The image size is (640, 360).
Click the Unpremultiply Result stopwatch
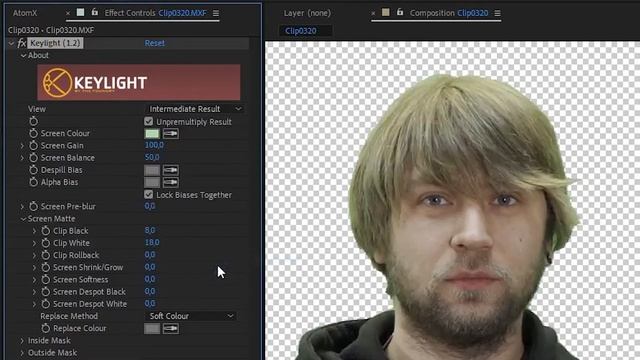point(33,121)
